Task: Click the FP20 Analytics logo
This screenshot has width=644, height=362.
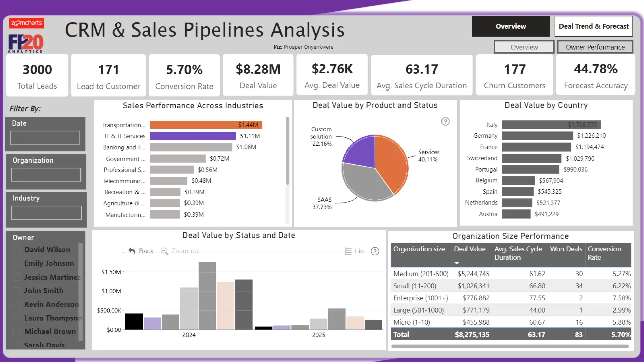Action: 26,43
